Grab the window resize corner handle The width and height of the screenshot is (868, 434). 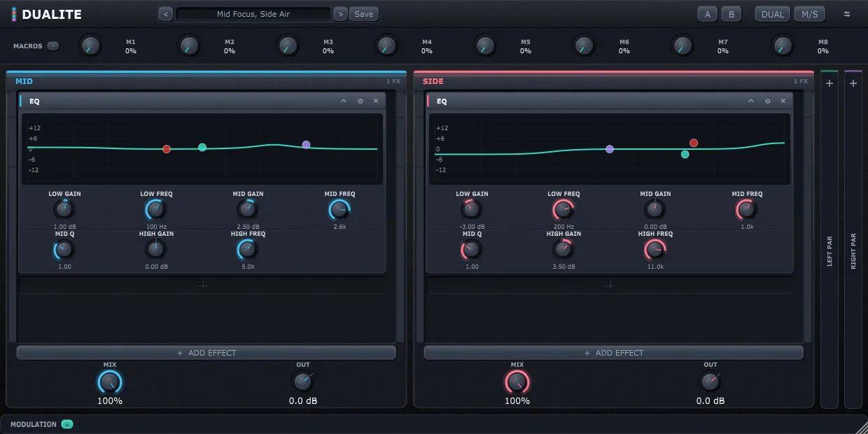click(861, 427)
